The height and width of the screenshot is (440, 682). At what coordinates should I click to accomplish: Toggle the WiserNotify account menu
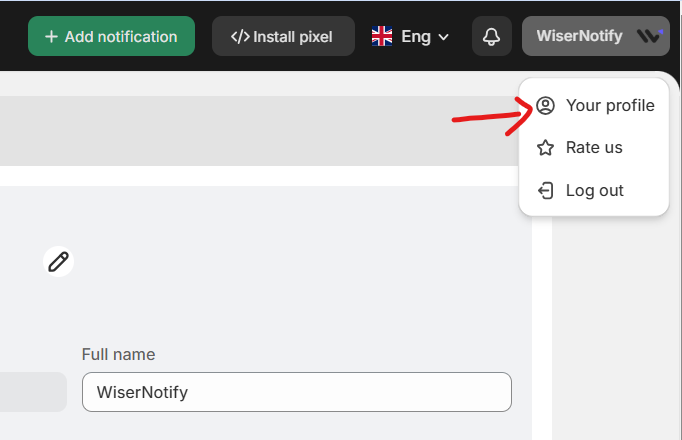595,36
